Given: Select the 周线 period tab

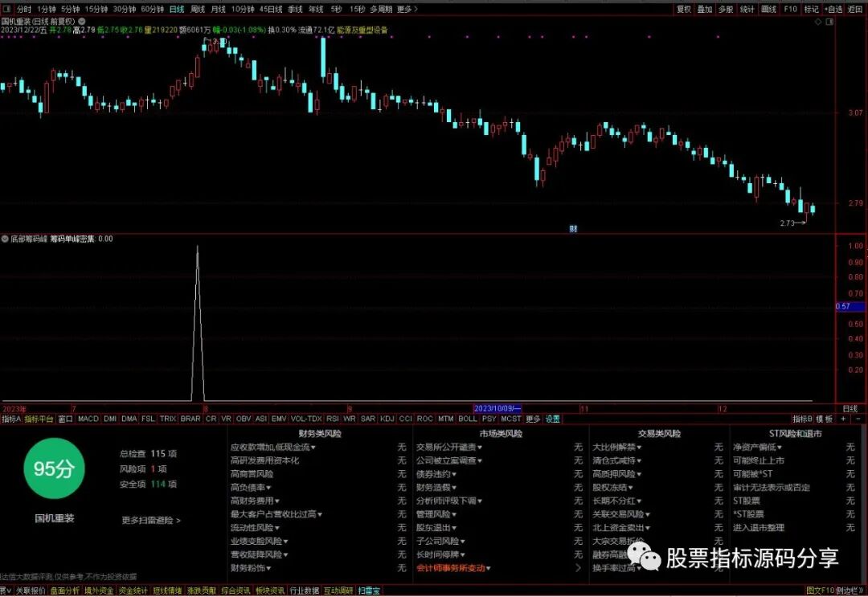Looking at the screenshot, I should coord(198,10).
